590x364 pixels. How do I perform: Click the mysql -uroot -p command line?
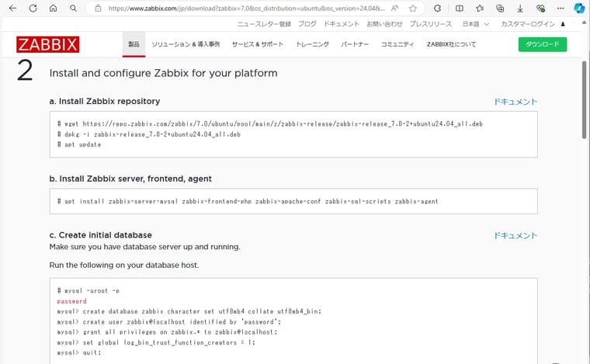pos(88,291)
